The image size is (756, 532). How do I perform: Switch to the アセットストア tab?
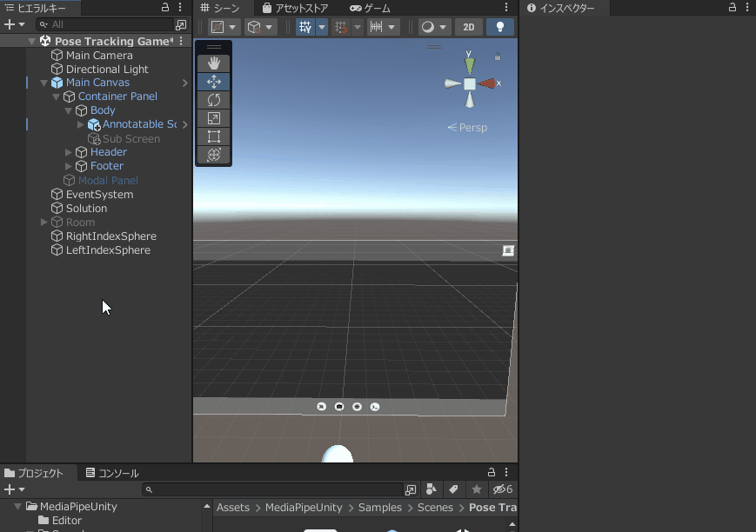(297, 8)
